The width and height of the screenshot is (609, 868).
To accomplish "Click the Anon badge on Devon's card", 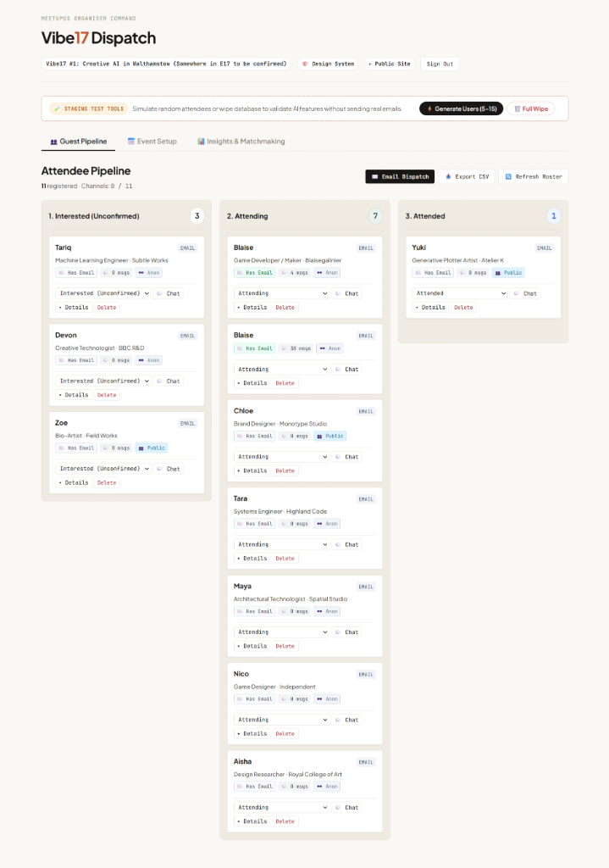I will 149,360.
